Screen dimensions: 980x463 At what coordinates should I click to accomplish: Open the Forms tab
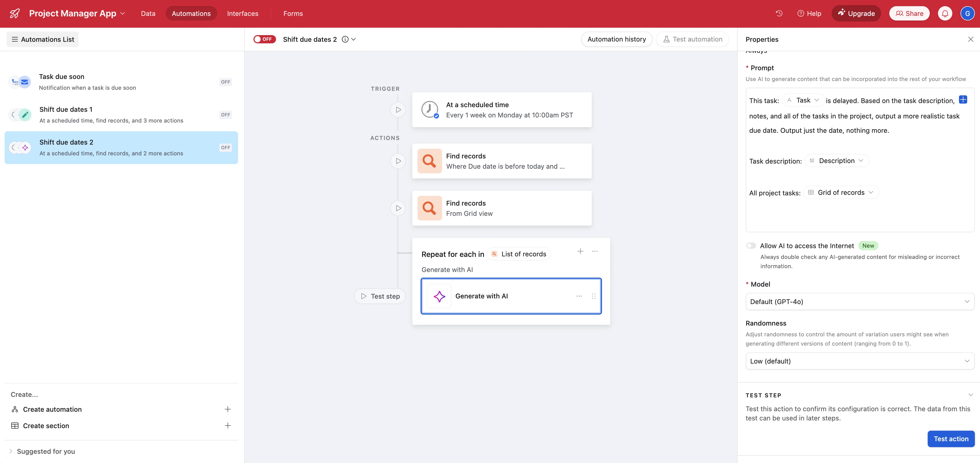[x=293, y=13]
